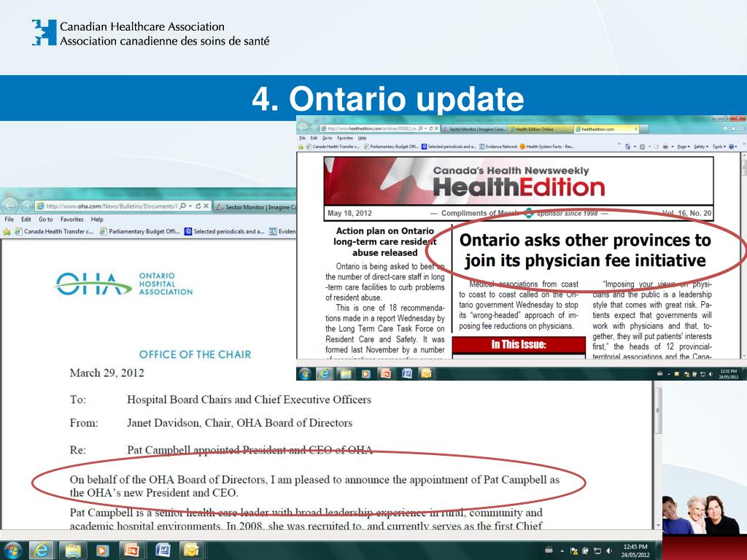Image resolution: width=747 pixels, height=560 pixels.
Task: Click the Start orb on the HealthEdition window's taskbar
Action: click(305, 374)
